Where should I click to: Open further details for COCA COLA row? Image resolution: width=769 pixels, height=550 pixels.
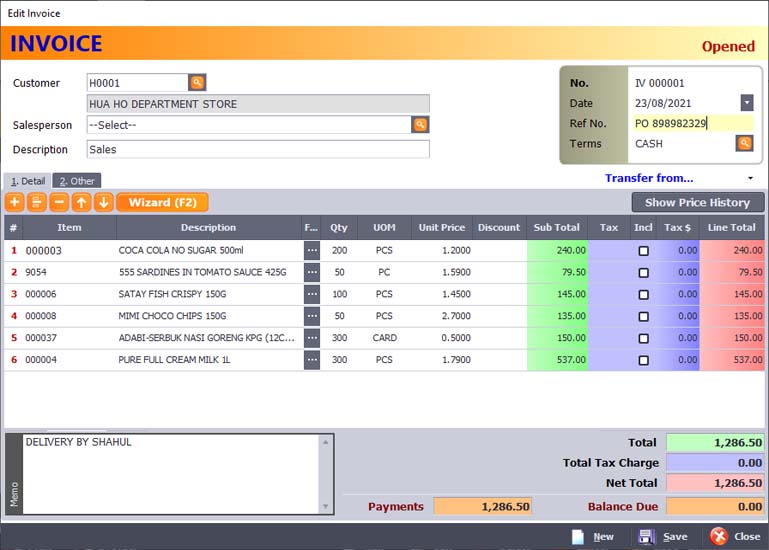click(312, 250)
